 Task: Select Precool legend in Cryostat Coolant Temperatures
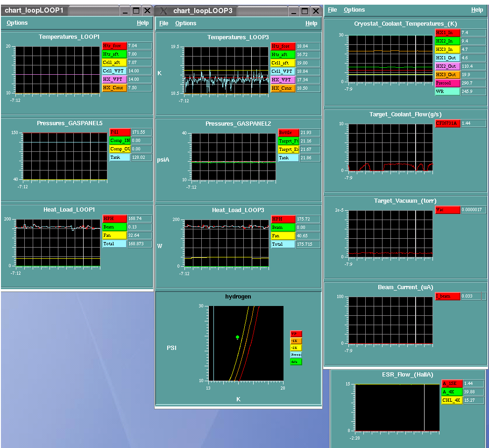tap(447, 83)
